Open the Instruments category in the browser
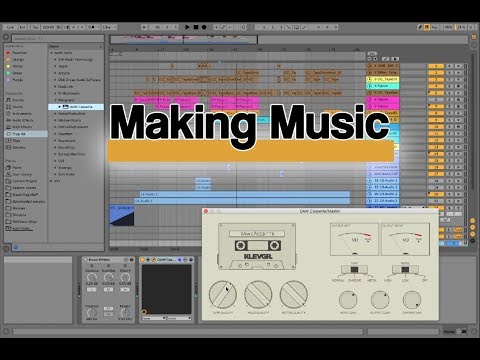Screen dimensions: 480x360 click(x=19, y=114)
